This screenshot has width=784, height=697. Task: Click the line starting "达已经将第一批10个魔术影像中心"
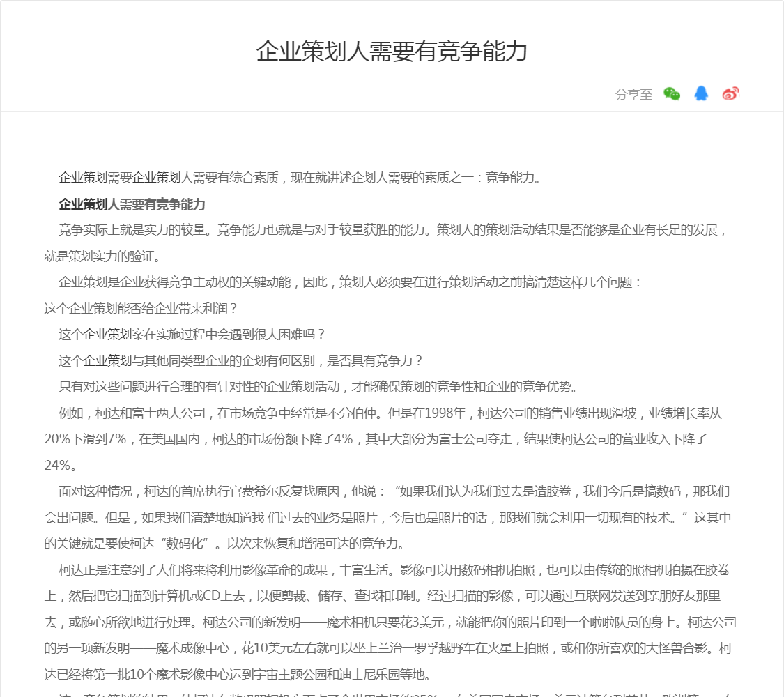[x=238, y=674]
